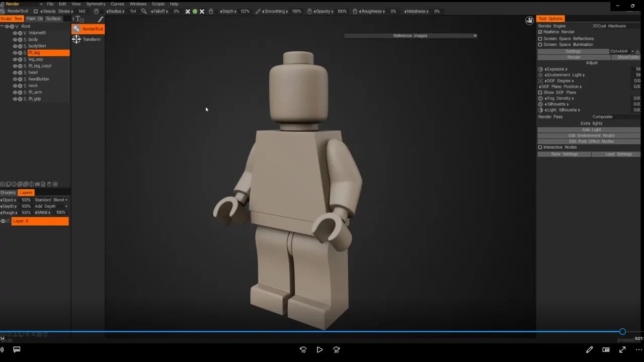Click the text tool icon above RenderTool

[x=79, y=19]
